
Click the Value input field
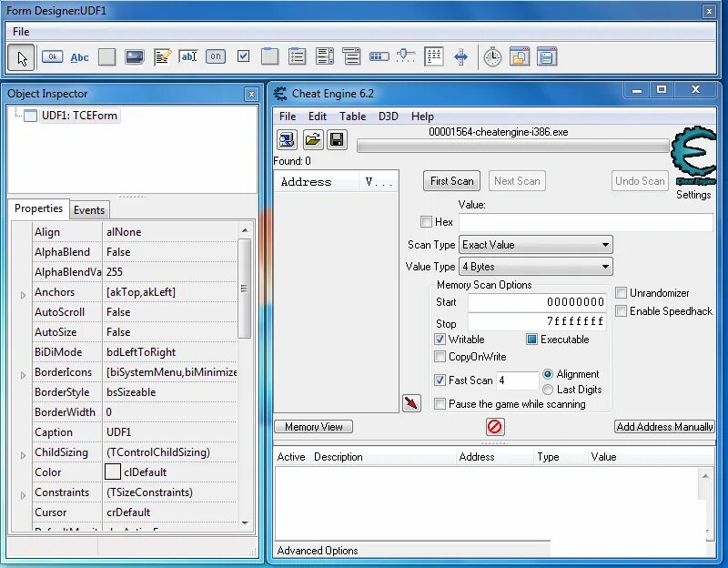(x=586, y=222)
